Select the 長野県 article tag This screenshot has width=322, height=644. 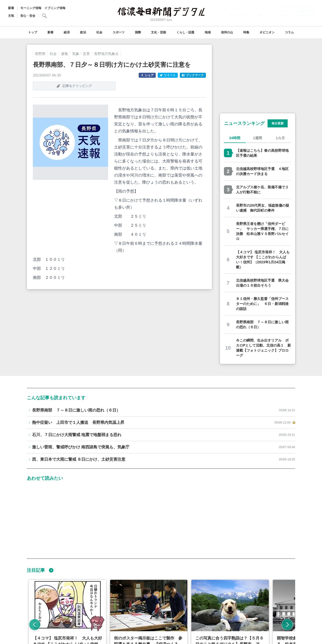[40, 54]
